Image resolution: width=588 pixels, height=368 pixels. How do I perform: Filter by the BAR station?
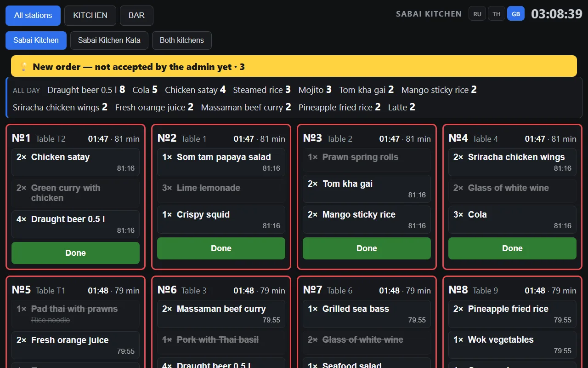tap(136, 15)
